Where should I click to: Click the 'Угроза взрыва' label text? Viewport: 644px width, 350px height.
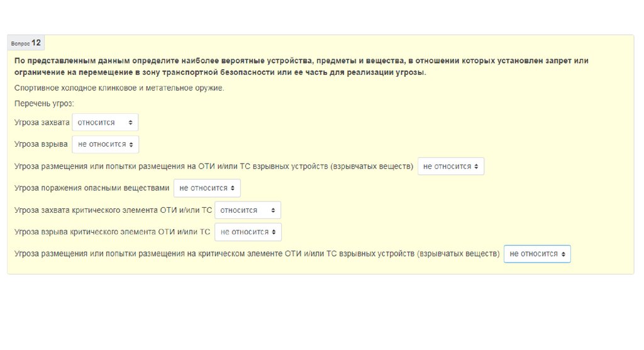pos(41,144)
